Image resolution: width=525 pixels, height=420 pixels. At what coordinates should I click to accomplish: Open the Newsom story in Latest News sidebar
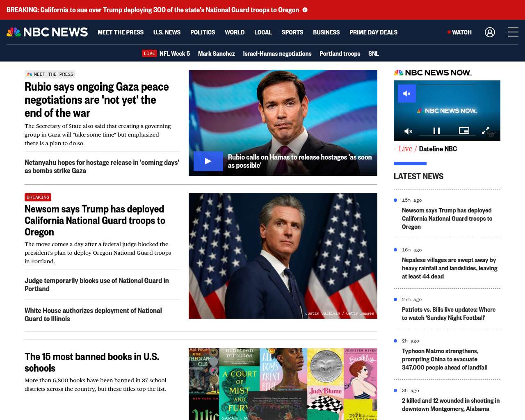[x=447, y=219]
